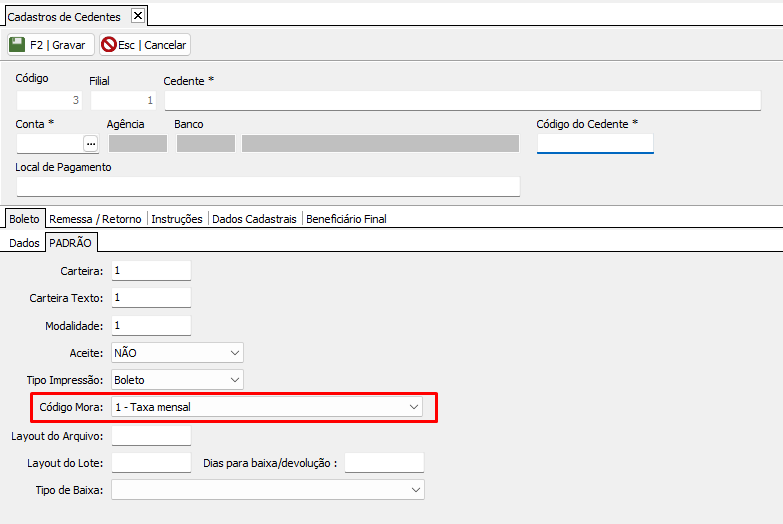The image size is (783, 524).
Task: Select the Modalidade input field
Action: point(150,326)
